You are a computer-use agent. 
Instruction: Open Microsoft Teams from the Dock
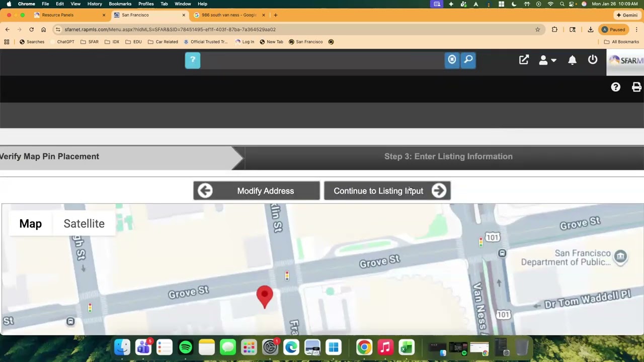143,347
